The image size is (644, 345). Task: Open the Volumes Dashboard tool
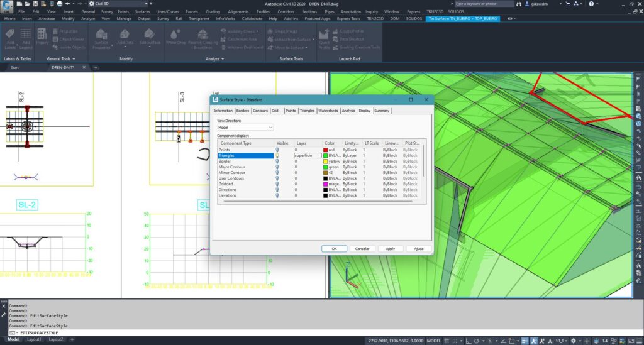[242, 47]
